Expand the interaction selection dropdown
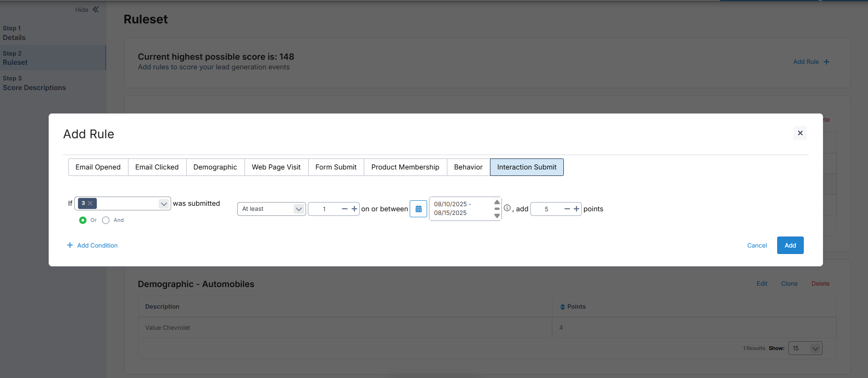Viewport: 868px width, 378px height. [163, 204]
